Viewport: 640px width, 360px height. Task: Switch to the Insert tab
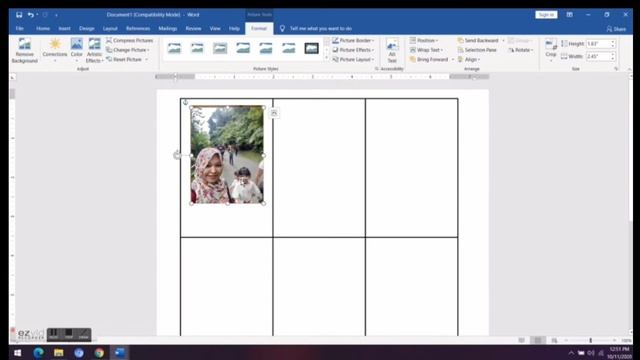(x=64, y=29)
